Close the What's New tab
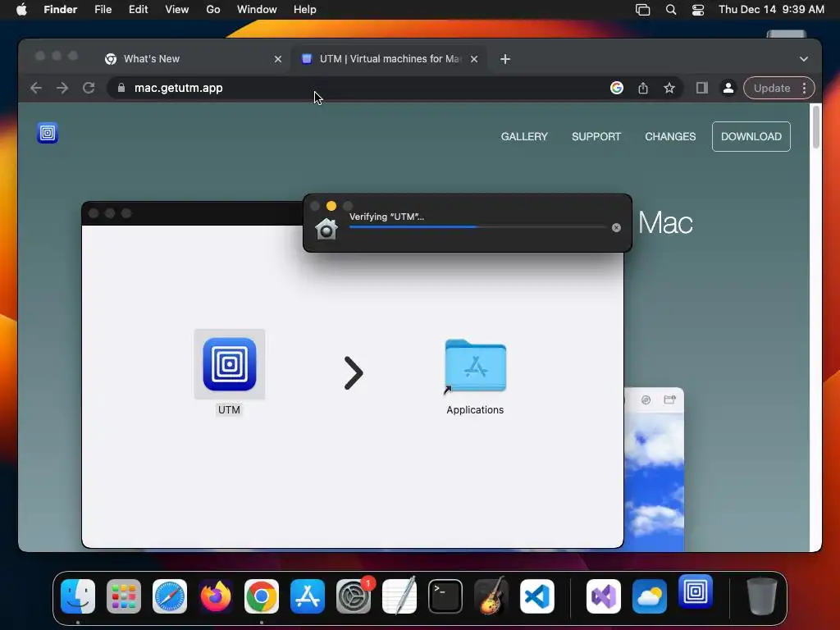The image size is (840, 630). coord(278,59)
